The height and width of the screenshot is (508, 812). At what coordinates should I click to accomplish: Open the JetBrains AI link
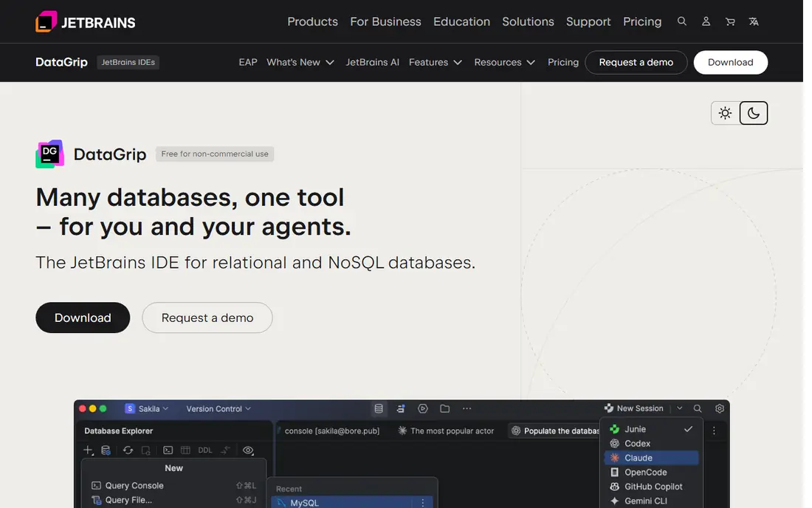pyautogui.click(x=372, y=62)
